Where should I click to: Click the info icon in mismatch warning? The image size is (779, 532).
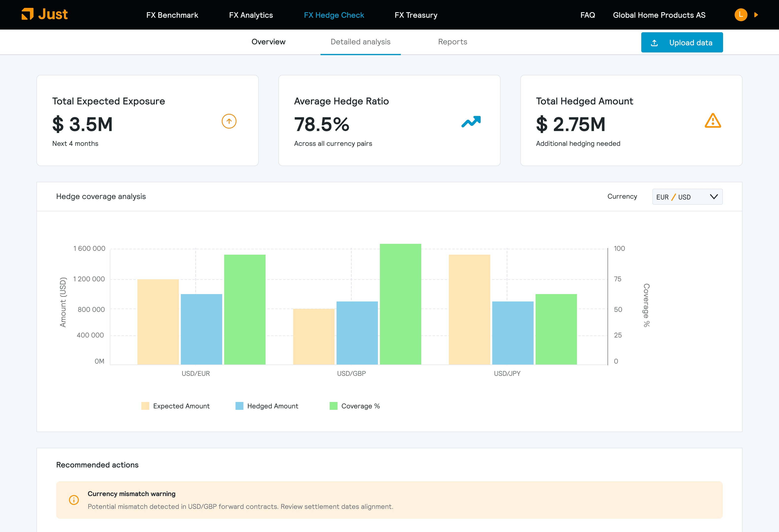74,500
